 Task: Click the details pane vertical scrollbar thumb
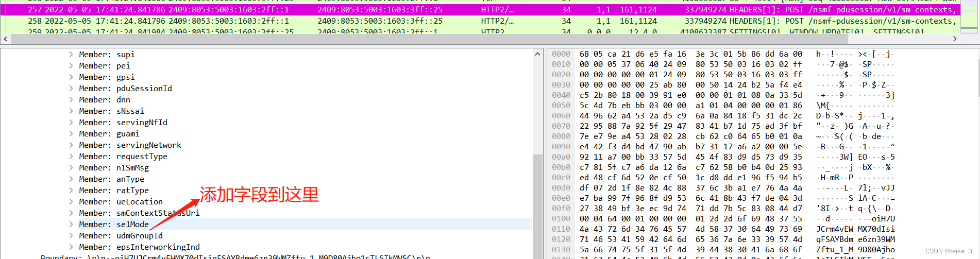[x=537, y=206]
